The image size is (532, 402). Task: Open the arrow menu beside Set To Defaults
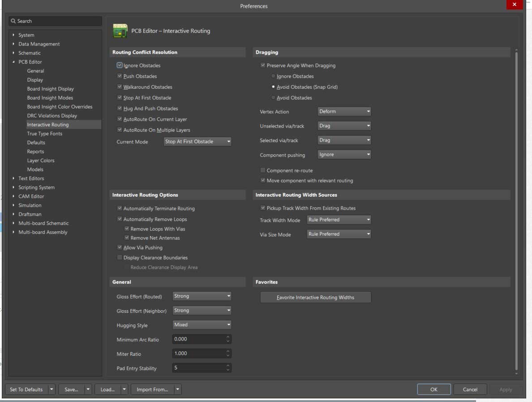pyautogui.click(x=51, y=389)
